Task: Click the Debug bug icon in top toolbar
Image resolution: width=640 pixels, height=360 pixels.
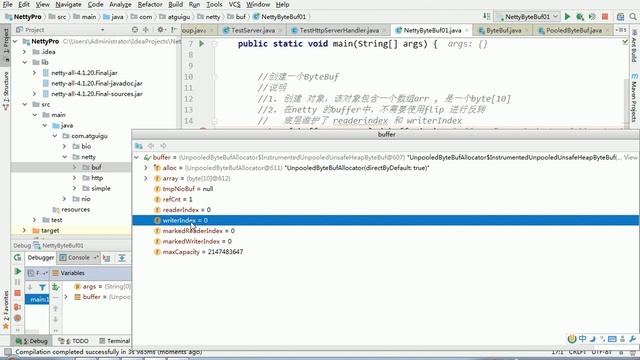Action: (x=580, y=17)
